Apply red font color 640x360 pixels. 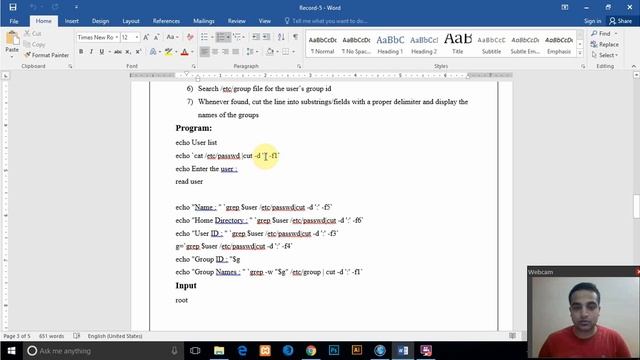pos(184,52)
